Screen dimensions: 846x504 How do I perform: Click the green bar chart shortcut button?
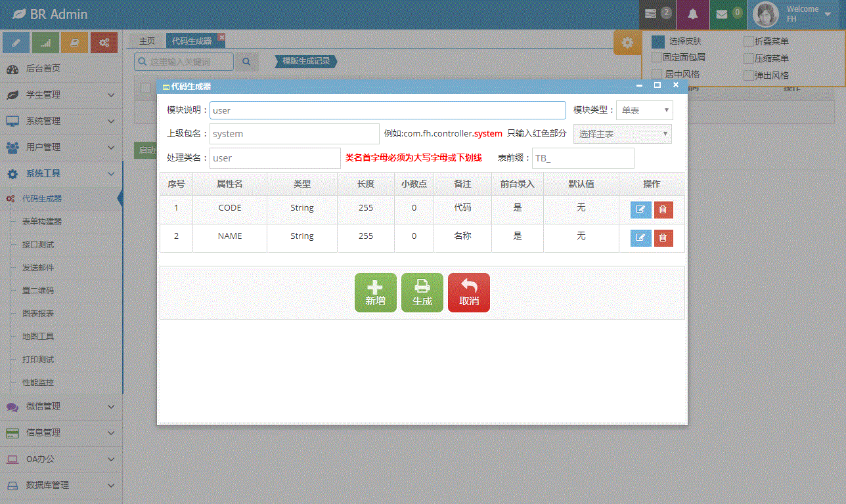(x=45, y=43)
